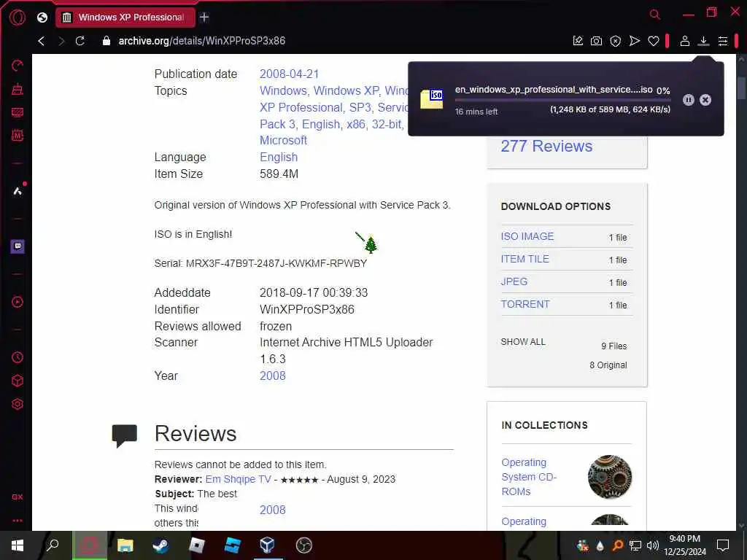Image resolution: width=747 pixels, height=560 pixels.
Task: Open the downloading ISO file icon
Action: tap(432, 98)
